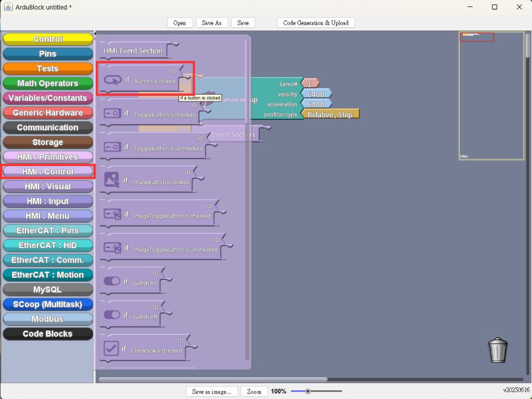The image size is (532, 399).
Task: Click the Code Generation & Upload button
Action: click(x=316, y=23)
